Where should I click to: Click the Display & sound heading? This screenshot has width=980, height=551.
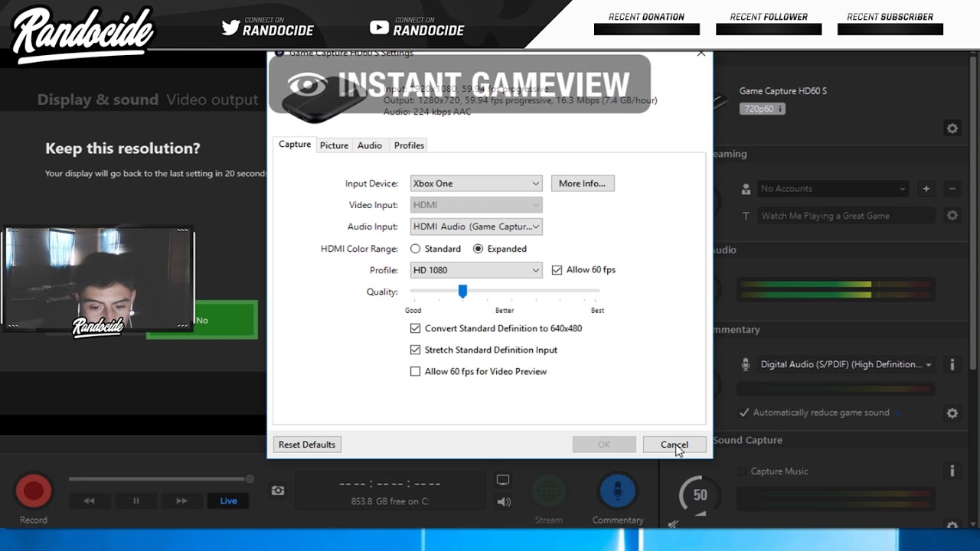coord(98,99)
